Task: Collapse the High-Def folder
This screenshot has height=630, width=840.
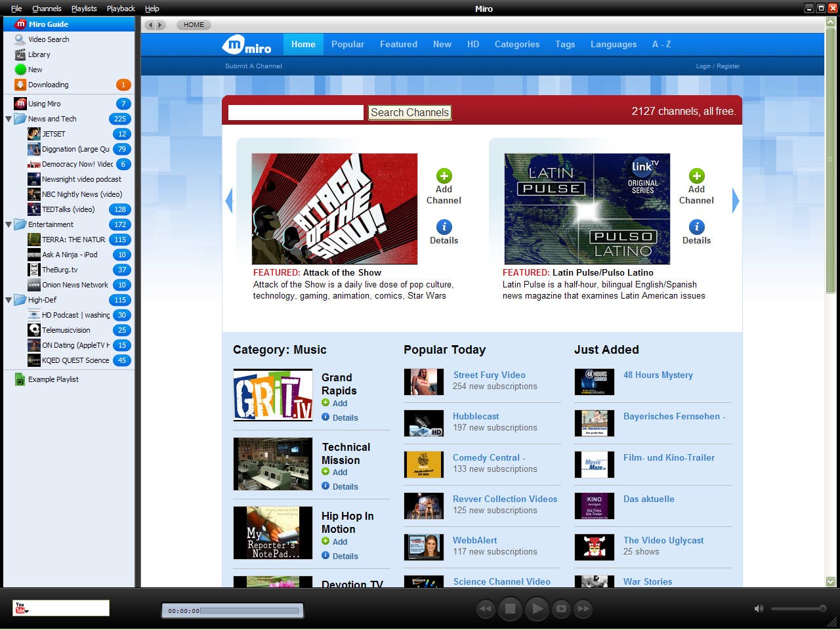Action: coord(9,300)
